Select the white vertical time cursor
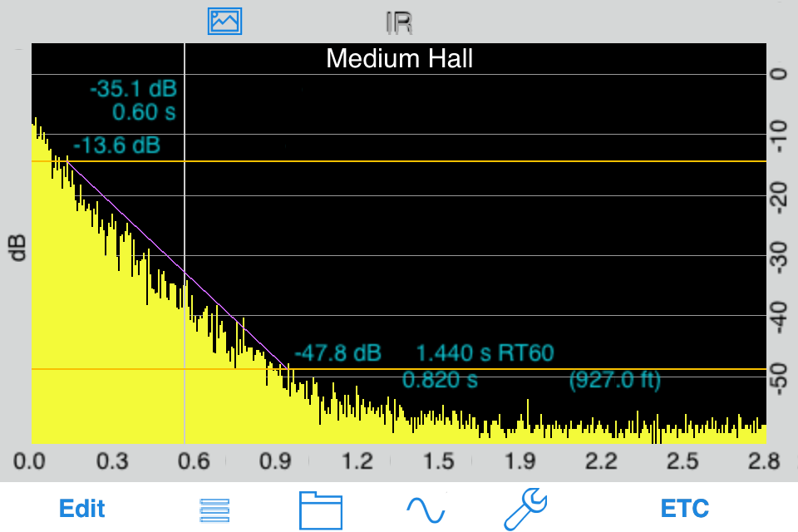Screen dimensions: 798x532 click(185, 244)
